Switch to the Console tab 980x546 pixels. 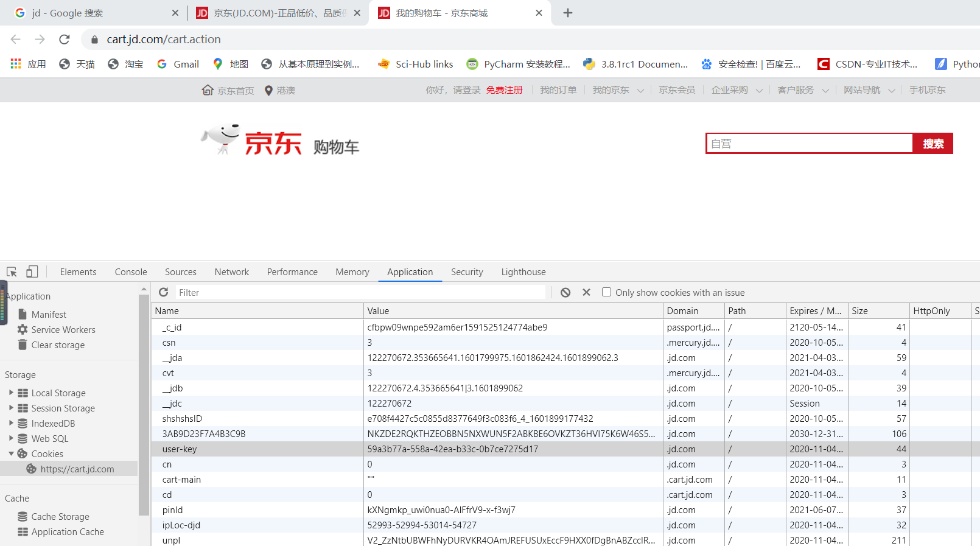coord(131,271)
